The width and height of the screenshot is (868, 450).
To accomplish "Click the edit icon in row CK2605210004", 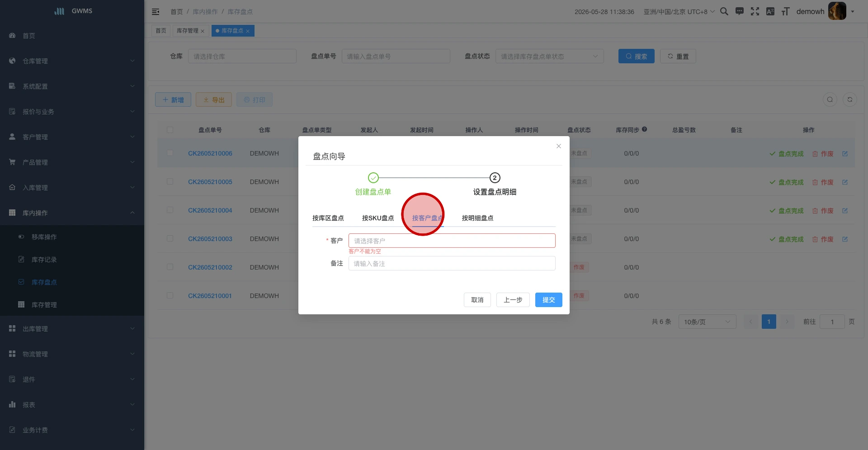I will 845,211.
